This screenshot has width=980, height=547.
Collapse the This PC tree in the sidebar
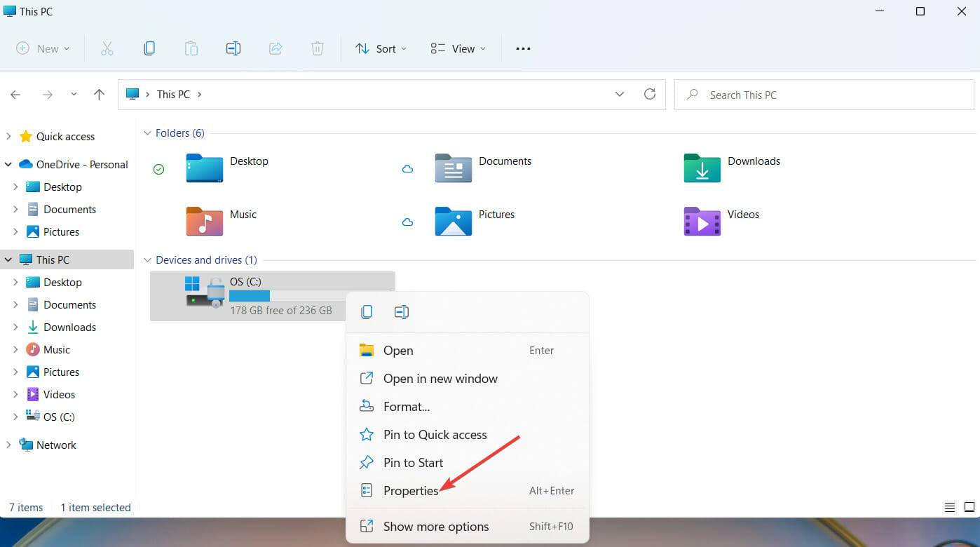click(x=9, y=259)
